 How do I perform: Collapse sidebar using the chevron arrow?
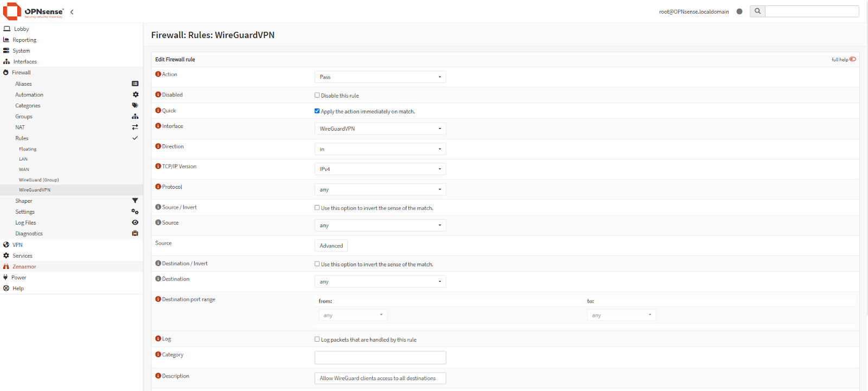[x=72, y=12]
